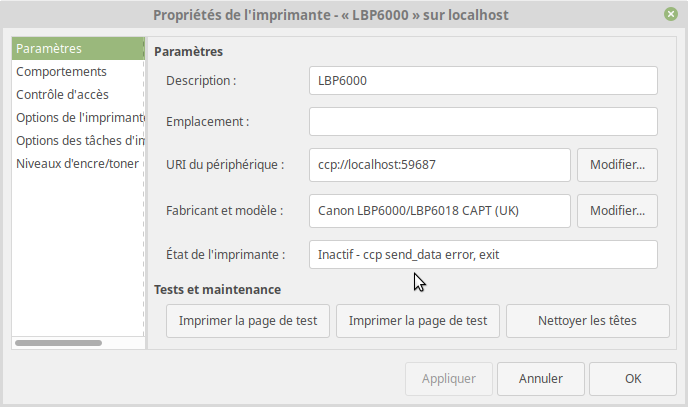This screenshot has width=688, height=407.
Task: Click the Fabricant et modèle field
Action: (x=440, y=211)
